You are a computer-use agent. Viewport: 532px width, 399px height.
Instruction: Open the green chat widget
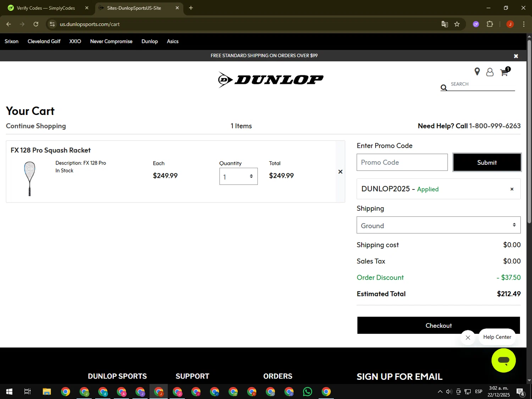[x=503, y=360]
